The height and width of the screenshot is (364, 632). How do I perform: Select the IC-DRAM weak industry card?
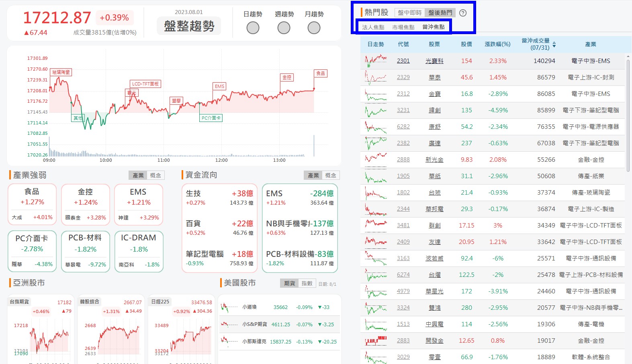pyautogui.click(x=139, y=251)
